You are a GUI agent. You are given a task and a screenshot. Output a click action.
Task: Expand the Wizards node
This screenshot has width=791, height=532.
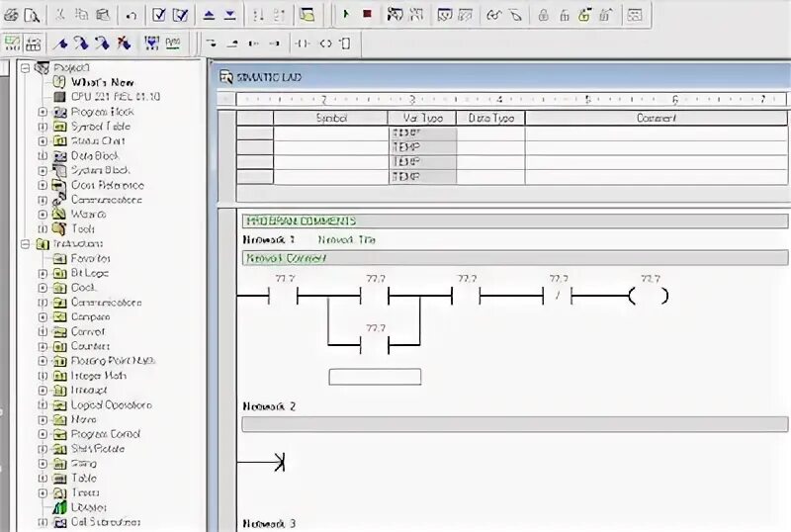click(x=43, y=214)
